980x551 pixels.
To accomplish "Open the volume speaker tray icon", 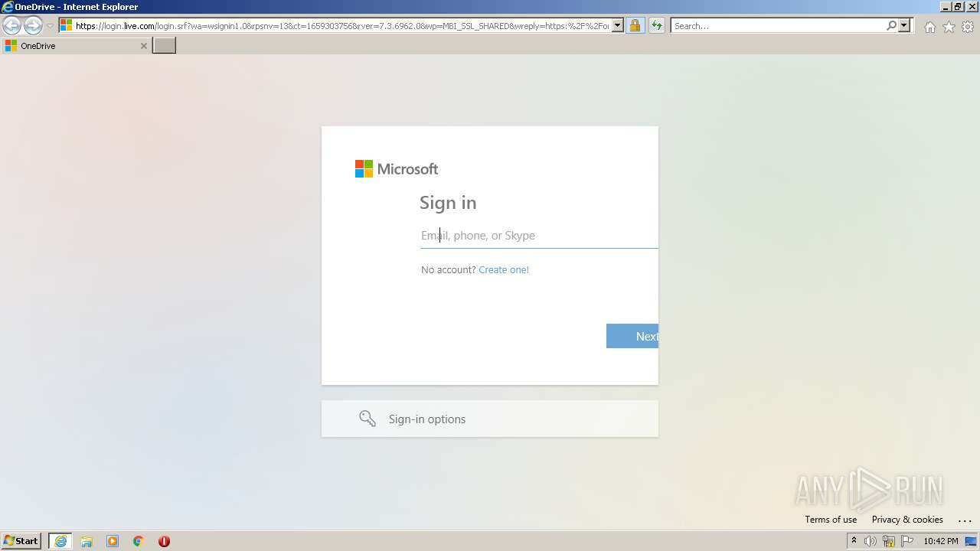I will point(871,541).
